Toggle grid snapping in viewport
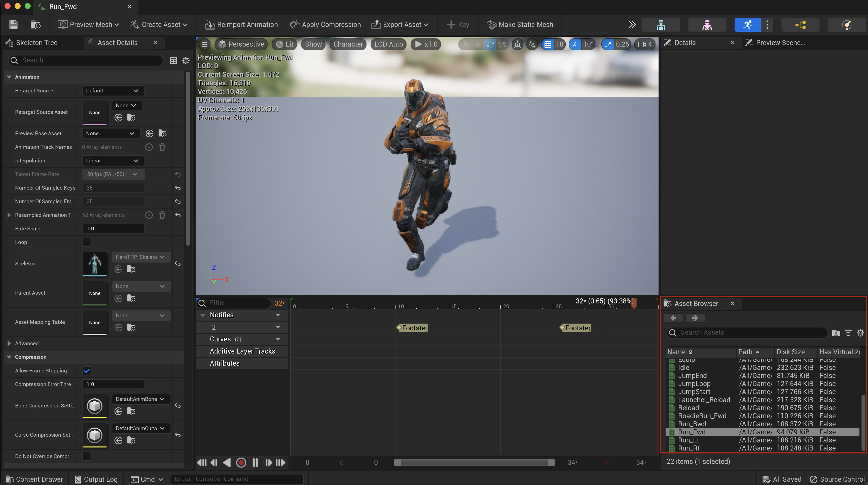The image size is (868, 485). (x=548, y=44)
